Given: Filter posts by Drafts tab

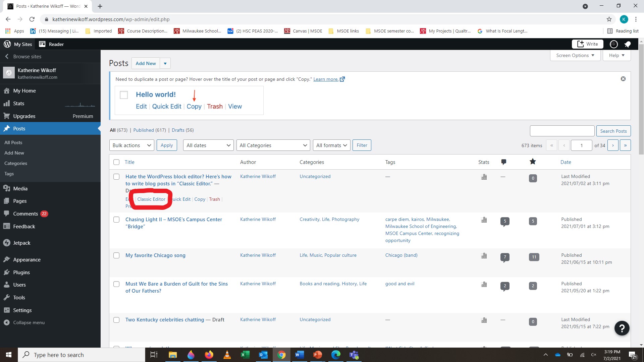Looking at the screenshot, I should point(178,130).
